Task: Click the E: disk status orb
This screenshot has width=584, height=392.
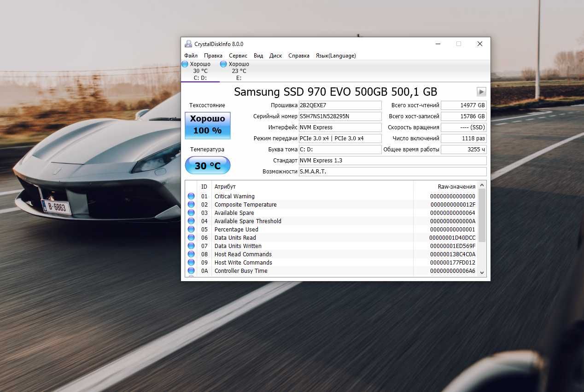Action: (223, 64)
